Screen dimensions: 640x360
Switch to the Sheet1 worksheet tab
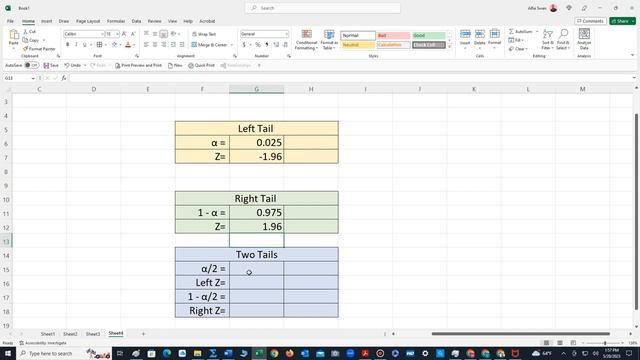(48, 334)
